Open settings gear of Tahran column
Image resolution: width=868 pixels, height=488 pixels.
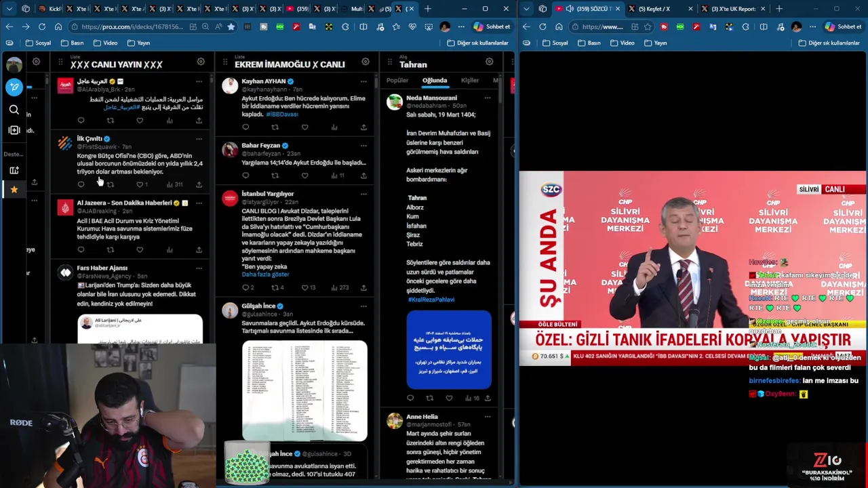pos(489,62)
